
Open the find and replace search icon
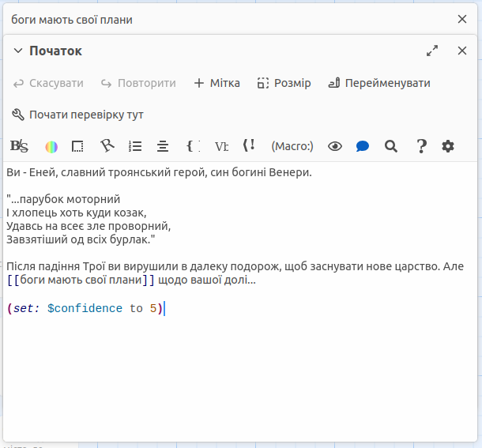point(390,146)
